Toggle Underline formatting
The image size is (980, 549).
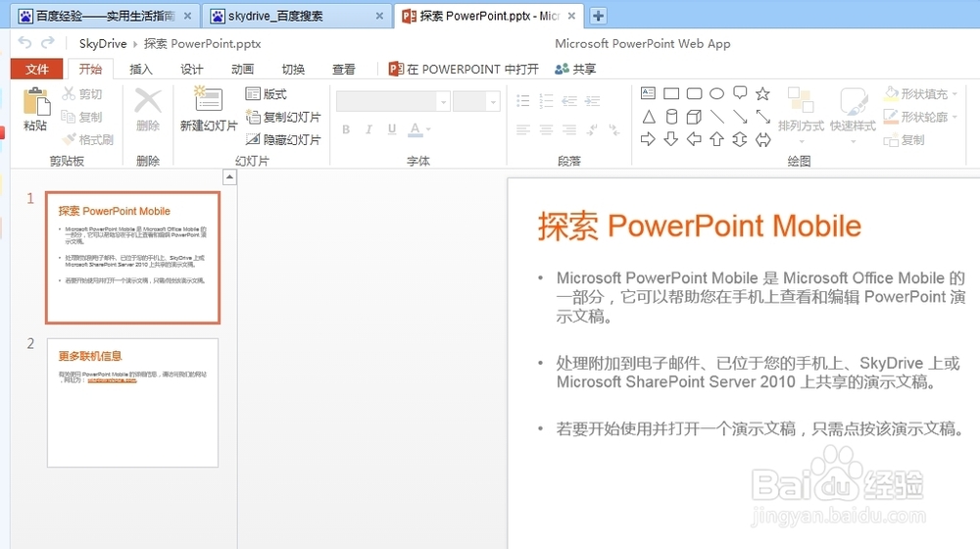tap(392, 129)
